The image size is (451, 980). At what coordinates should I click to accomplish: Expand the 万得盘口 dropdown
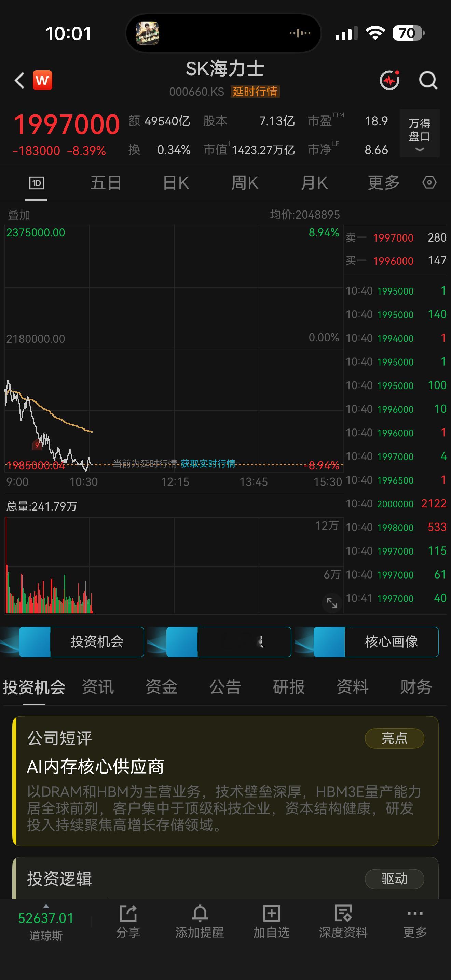click(420, 133)
